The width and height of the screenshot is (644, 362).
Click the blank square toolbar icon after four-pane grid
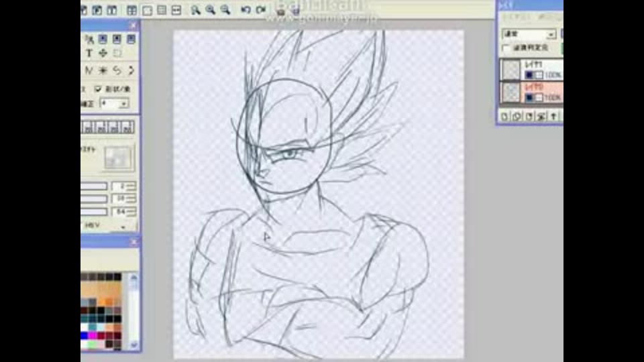tap(147, 10)
